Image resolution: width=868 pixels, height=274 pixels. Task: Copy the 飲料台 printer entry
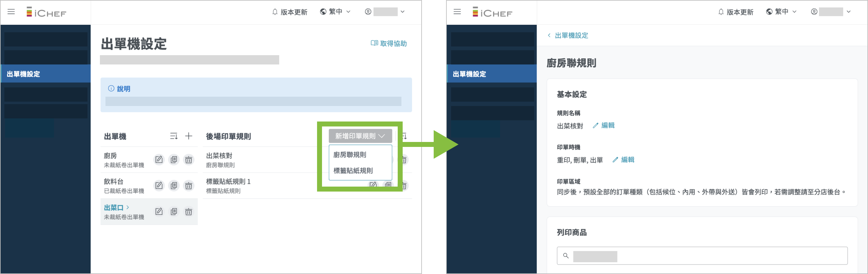pos(174,185)
